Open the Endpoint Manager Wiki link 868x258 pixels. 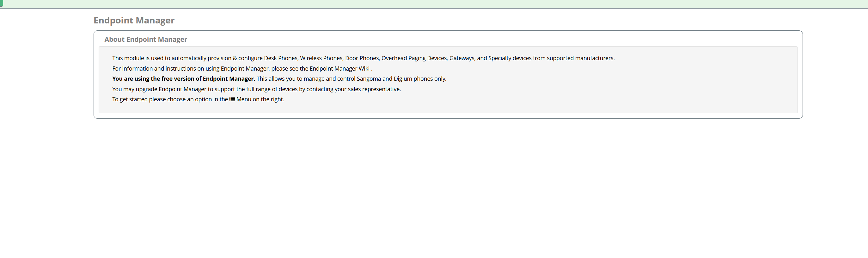(x=339, y=68)
